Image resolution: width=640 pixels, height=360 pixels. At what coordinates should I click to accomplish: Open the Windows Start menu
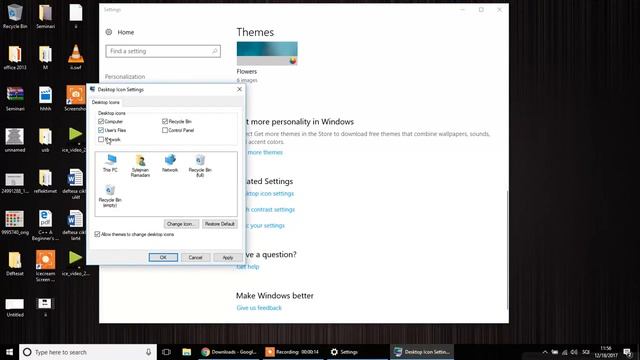click(x=9, y=352)
